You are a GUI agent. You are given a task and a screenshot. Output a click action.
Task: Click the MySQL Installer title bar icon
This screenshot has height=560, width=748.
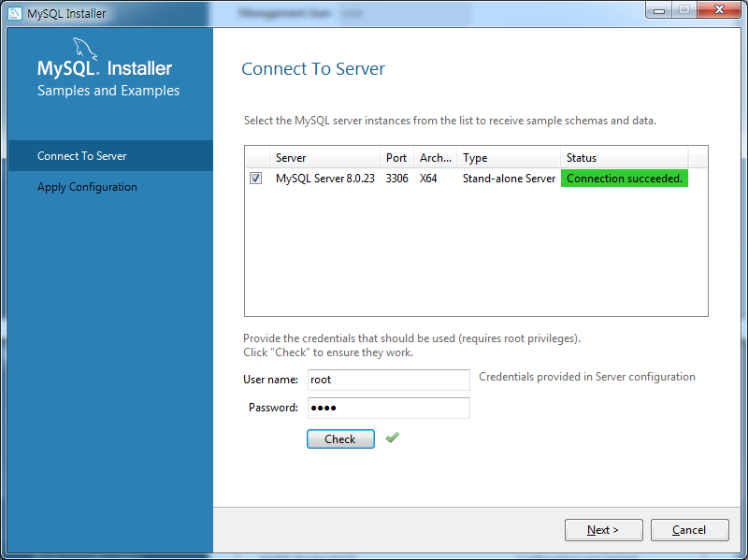(x=15, y=13)
